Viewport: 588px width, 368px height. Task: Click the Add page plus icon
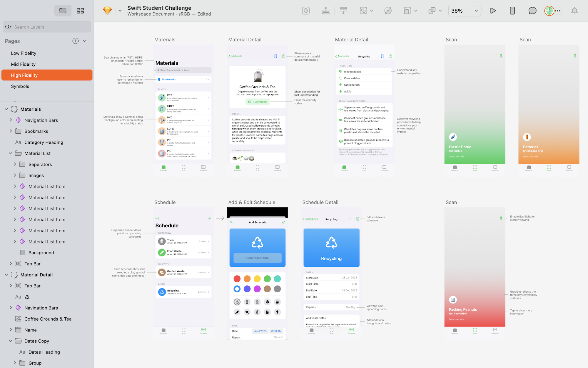[76, 41]
